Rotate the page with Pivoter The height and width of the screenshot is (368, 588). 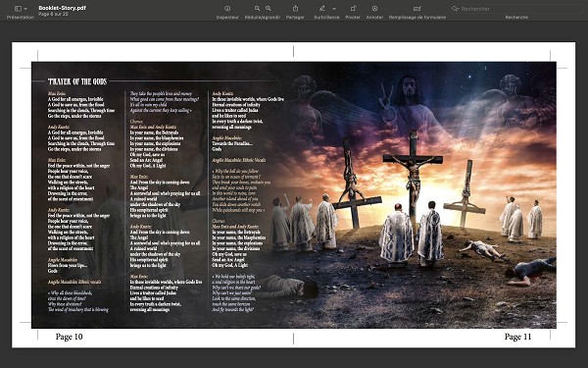coord(353,8)
